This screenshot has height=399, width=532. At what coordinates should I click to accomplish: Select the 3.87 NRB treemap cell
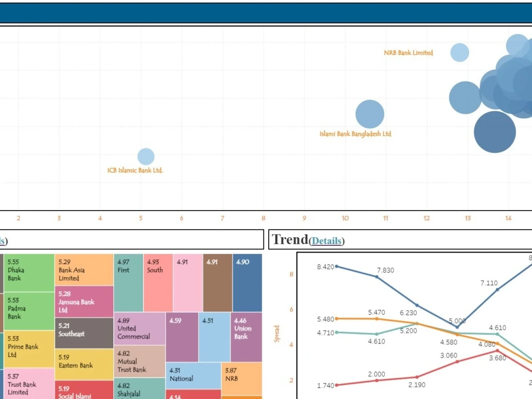[242, 379]
